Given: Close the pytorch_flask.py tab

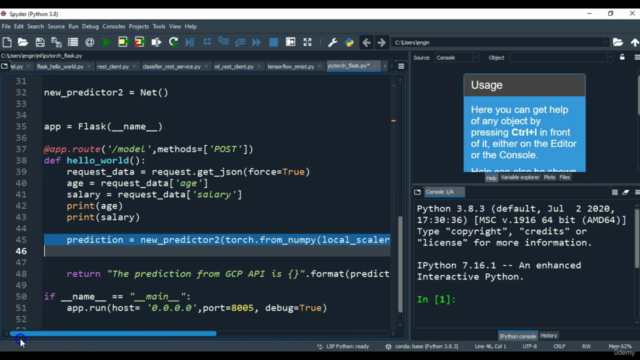Looking at the screenshot, I should coord(375,66).
